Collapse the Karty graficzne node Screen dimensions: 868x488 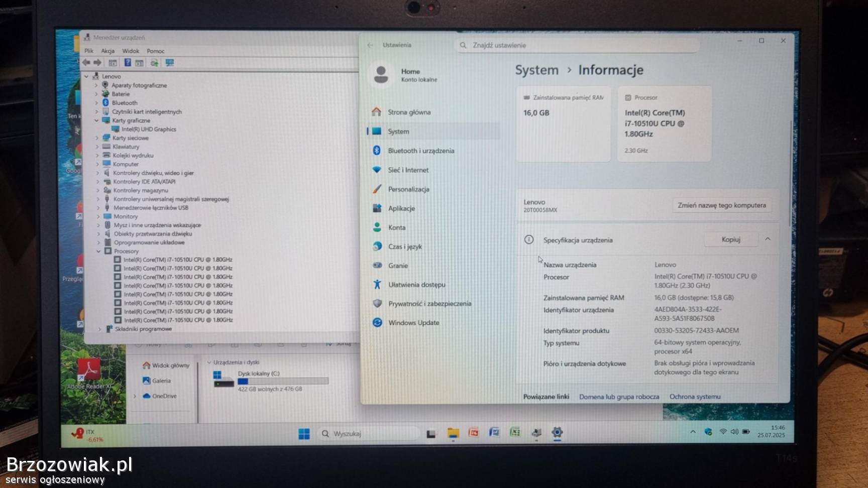point(97,120)
